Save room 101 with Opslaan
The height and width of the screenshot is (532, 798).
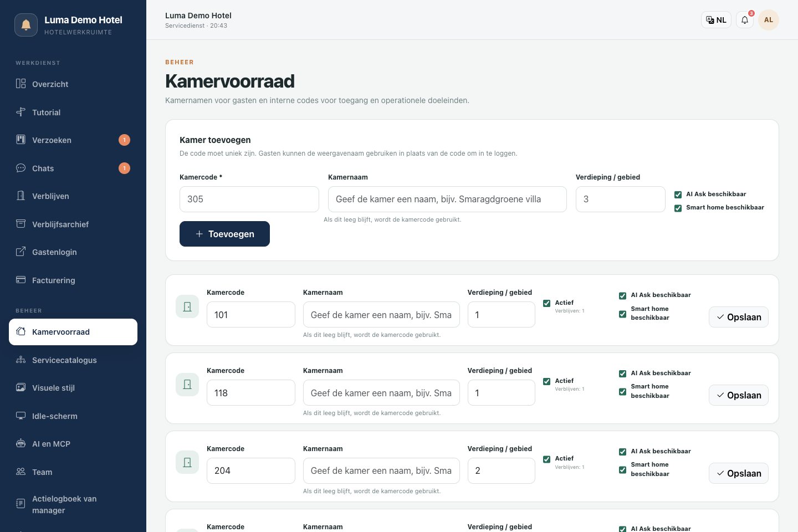tap(738, 317)
